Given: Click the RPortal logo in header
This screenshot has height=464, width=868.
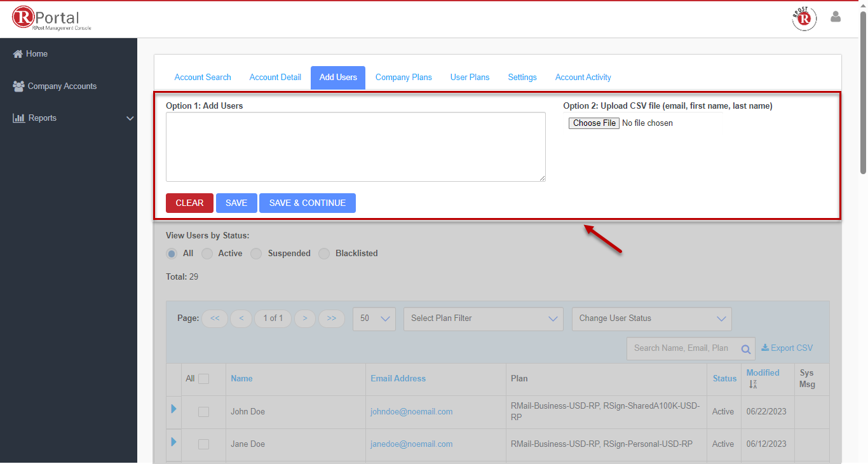Looking at the screenshot, I should point(52,18).
